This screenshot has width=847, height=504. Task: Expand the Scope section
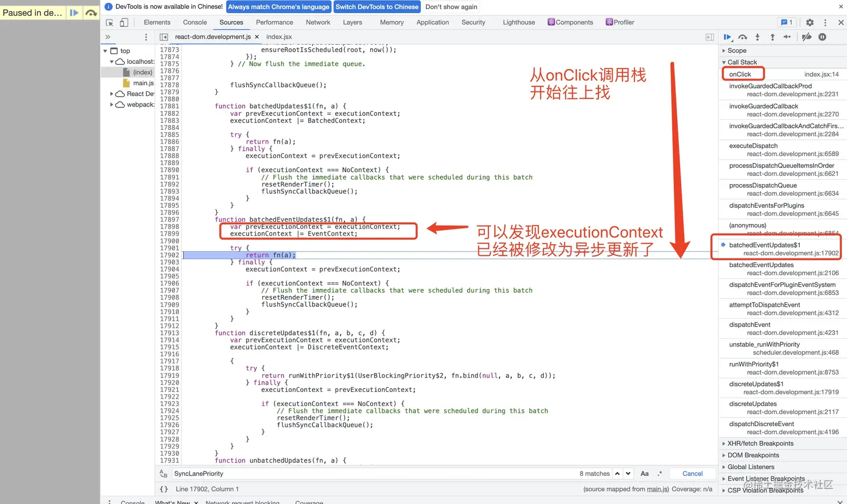tap(783, 50)
